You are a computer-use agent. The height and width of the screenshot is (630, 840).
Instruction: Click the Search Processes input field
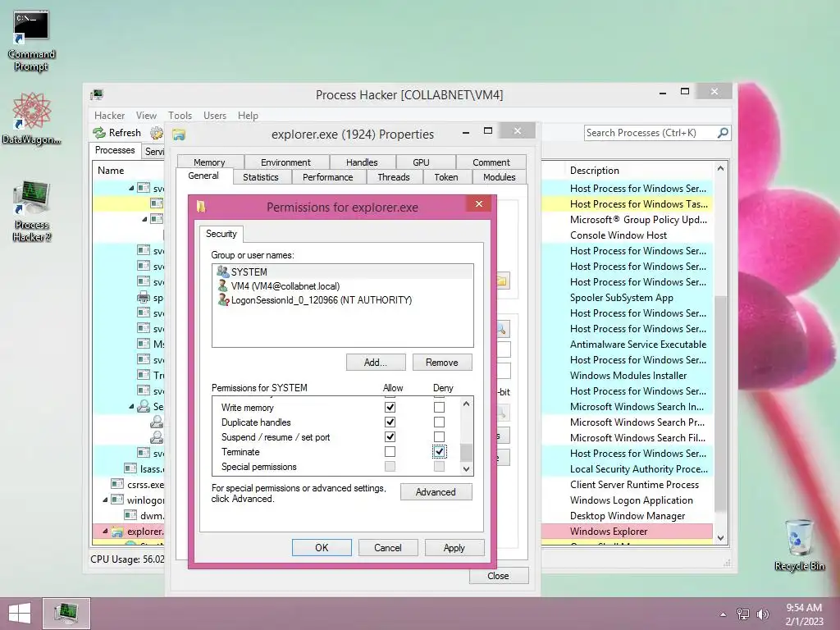(x=651, y=132)
